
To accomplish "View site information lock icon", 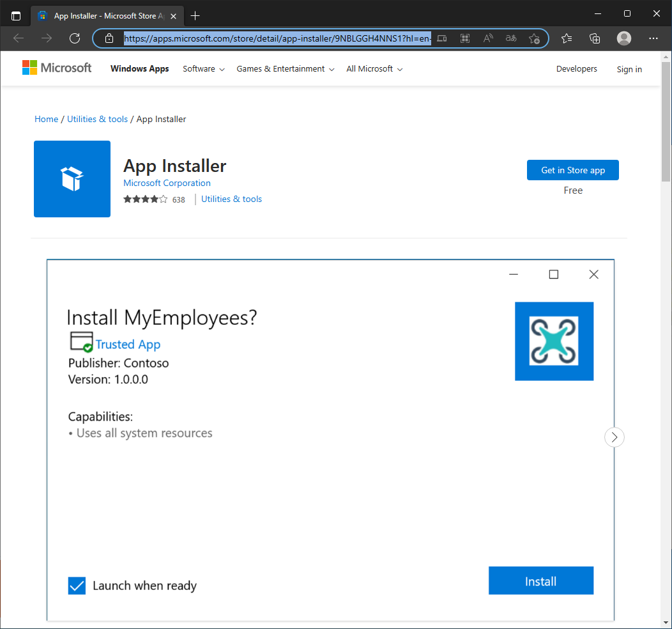I will 109,38.
